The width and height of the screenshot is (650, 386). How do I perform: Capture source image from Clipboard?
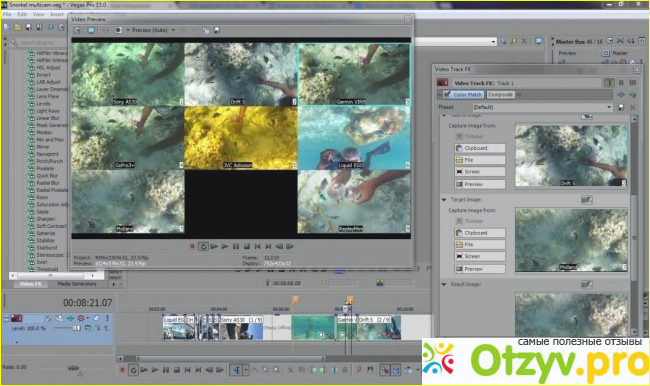pos(480,148)
